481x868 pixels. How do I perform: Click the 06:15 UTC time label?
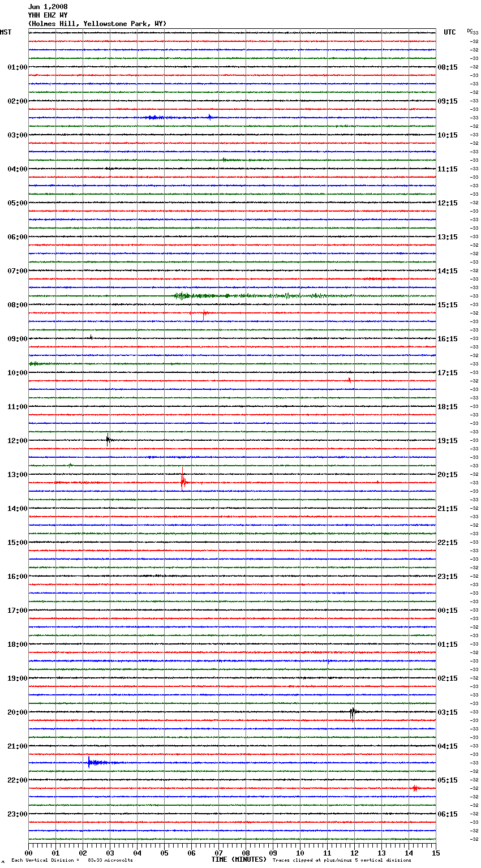point(448,814)
